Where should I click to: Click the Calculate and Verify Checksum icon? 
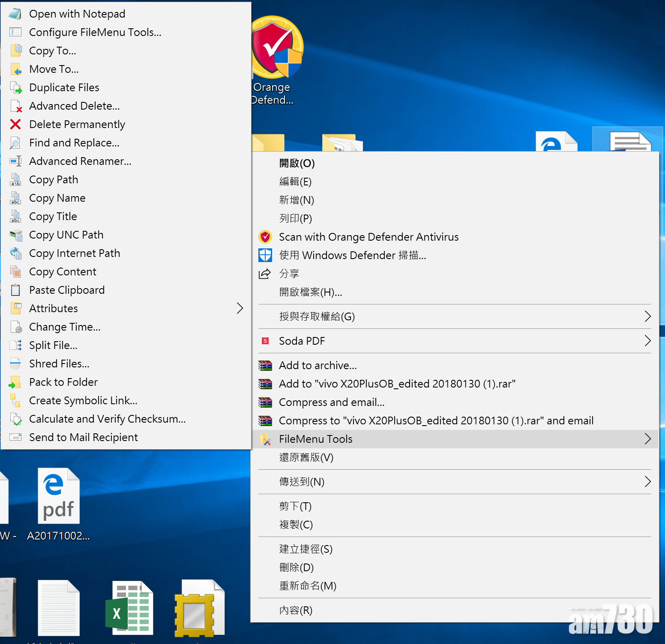[15, 419]
